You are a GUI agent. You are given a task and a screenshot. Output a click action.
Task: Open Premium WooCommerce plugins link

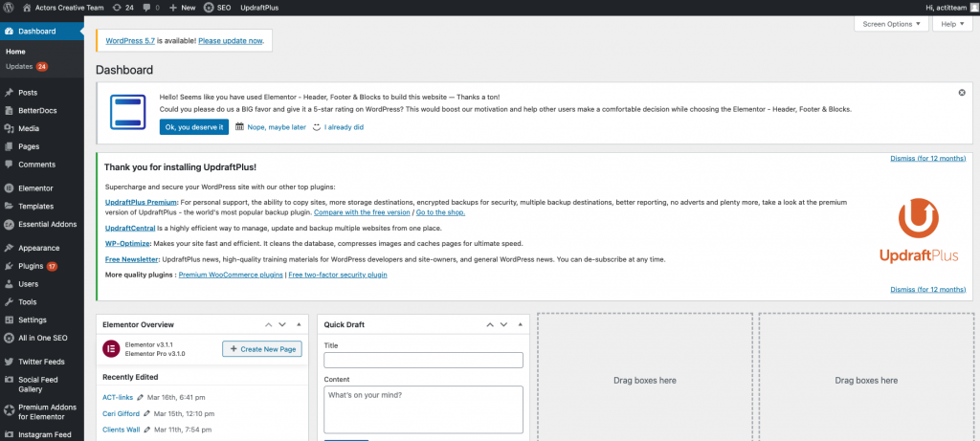(x=231, y=275)
